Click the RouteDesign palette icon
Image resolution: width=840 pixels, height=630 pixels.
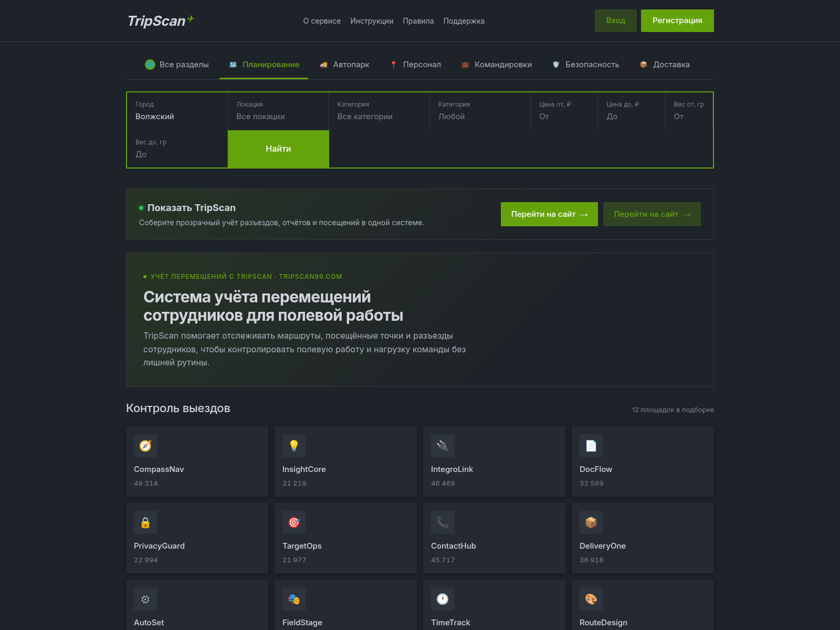point(591,599)
